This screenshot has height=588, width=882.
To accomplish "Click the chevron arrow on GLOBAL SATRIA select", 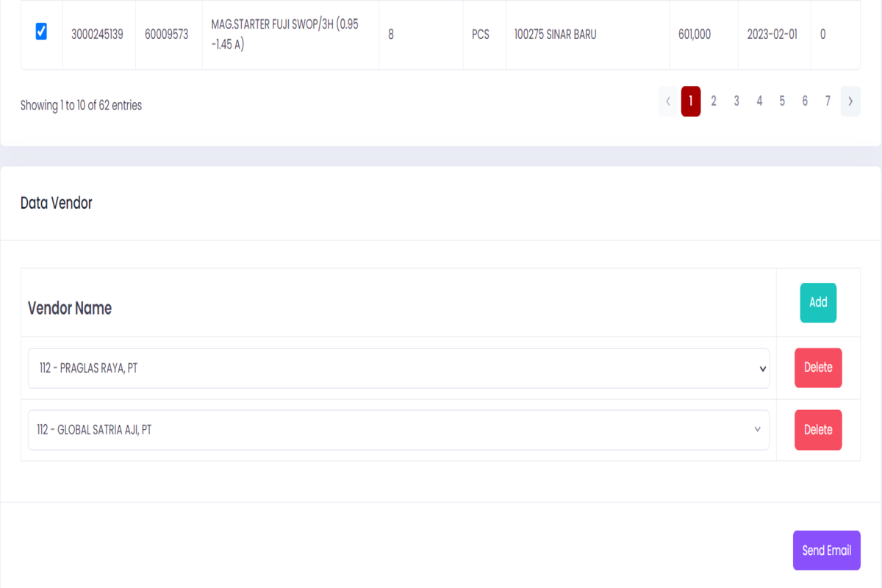I will [757, 430].
